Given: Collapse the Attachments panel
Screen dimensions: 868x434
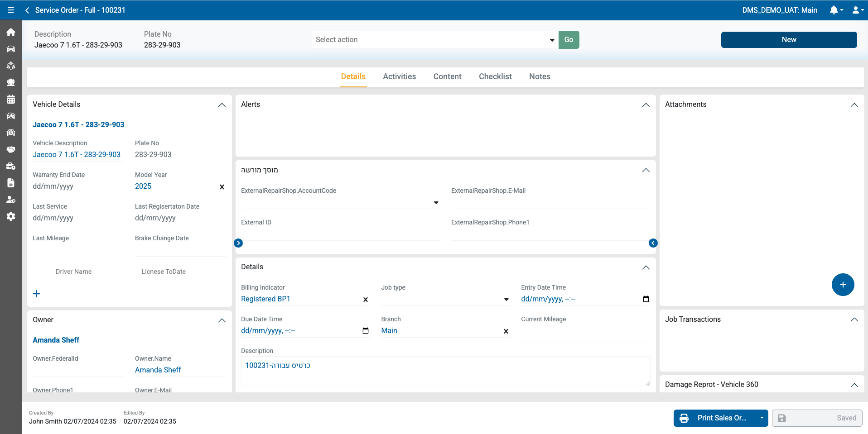Looking at the screenshot, I should pyautogui.click(x=854, y=105).
